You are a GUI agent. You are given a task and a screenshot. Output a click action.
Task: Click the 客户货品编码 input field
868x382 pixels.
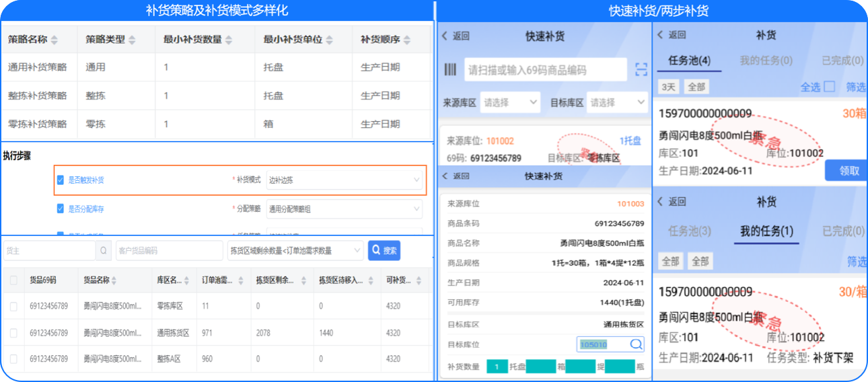(168, 251)
